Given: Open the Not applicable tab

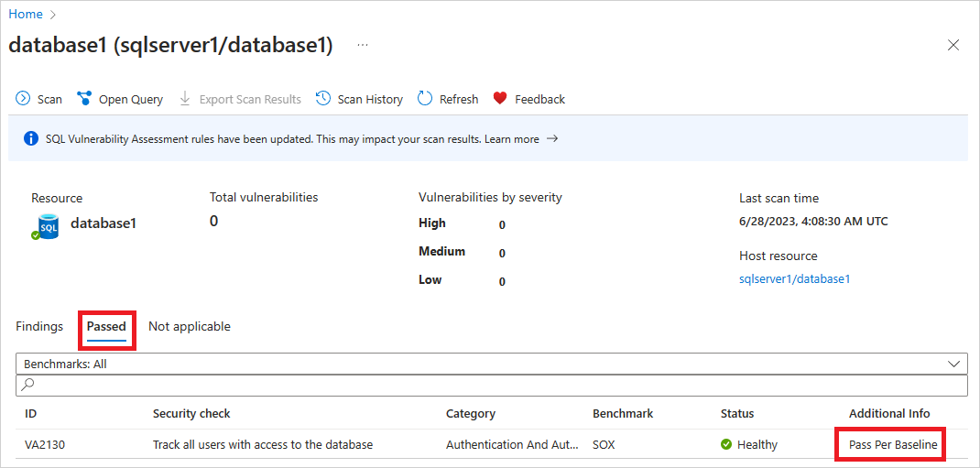Looking at the screenshot, I should [190, 326].
